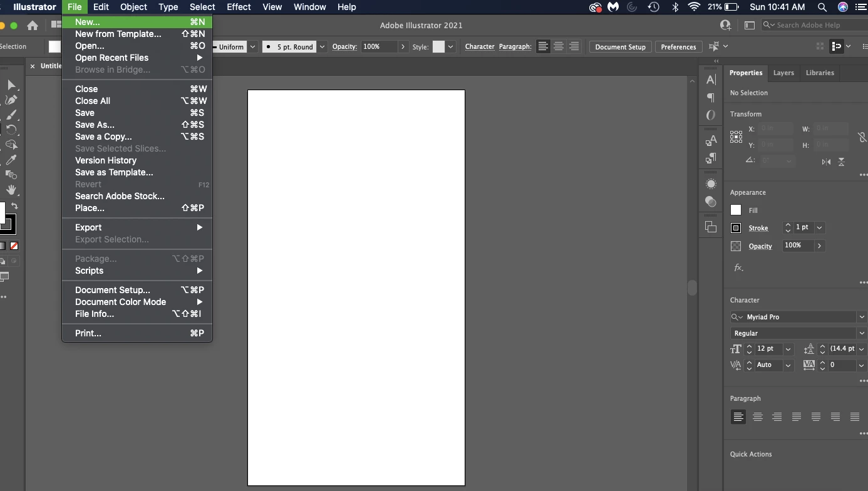868x491 pixels.
Task: Open the Paragraph panel icon in dock
Action: (711, 98)
